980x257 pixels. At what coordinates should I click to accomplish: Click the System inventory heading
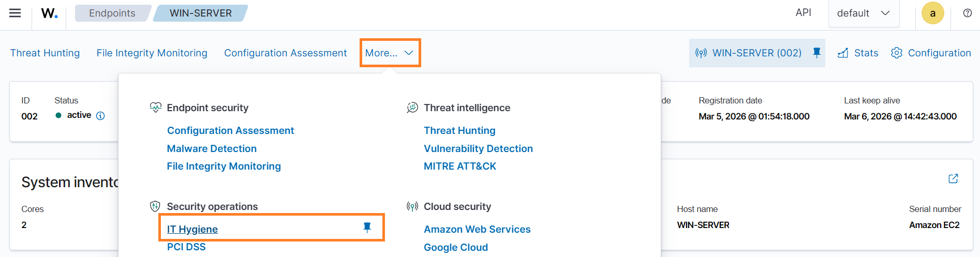point(70,182)
